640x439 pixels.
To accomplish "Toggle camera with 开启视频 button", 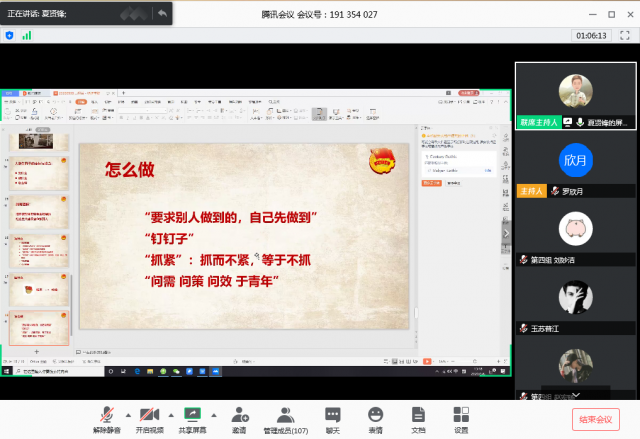I will (x=150, y=415).
